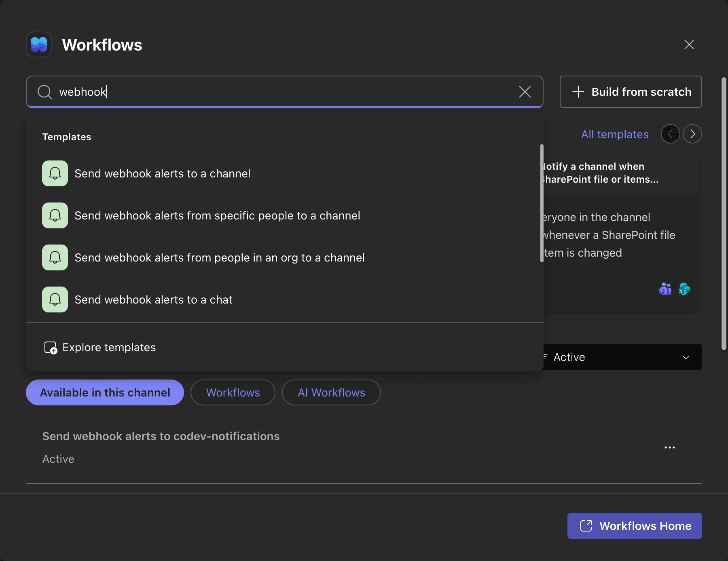Click bell icon for channel alerts template
The width and height of the screenshot is (728, 561).
(x=55, y=173)
